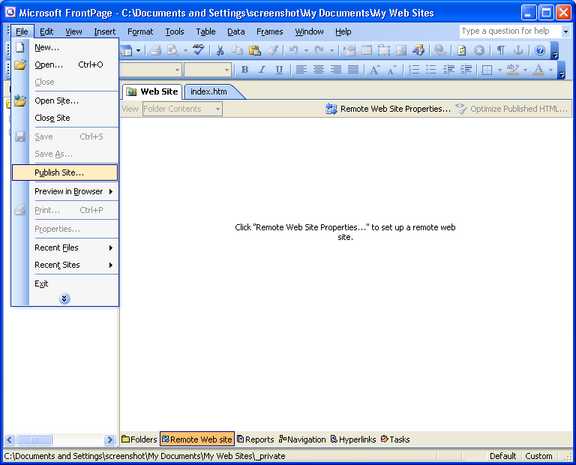Click the blue Help question-mark icon
576x465 pixels.
(x=540, y=50)
